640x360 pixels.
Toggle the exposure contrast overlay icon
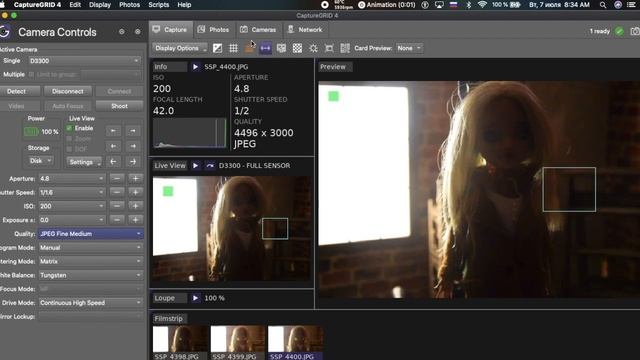(218, 48)
